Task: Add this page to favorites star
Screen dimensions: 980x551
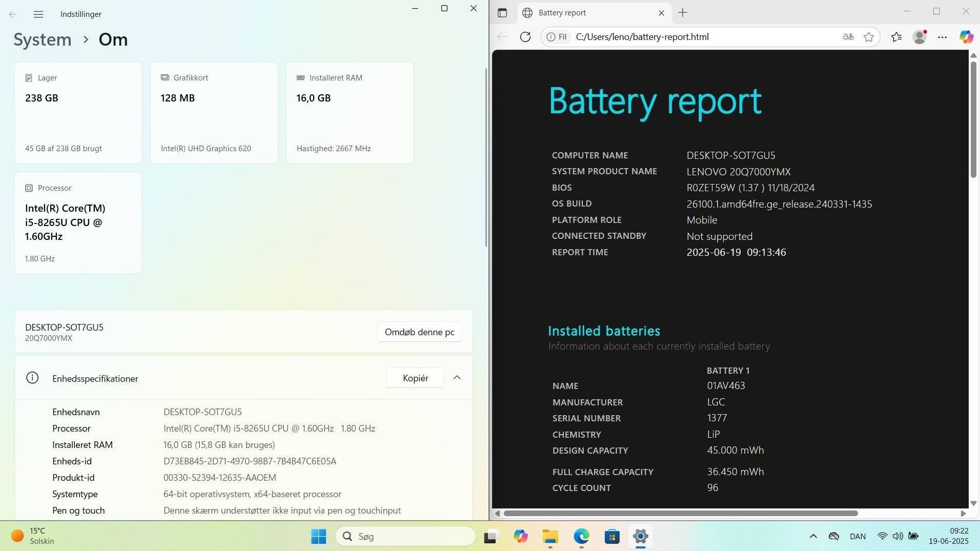Action: point(869,37)
